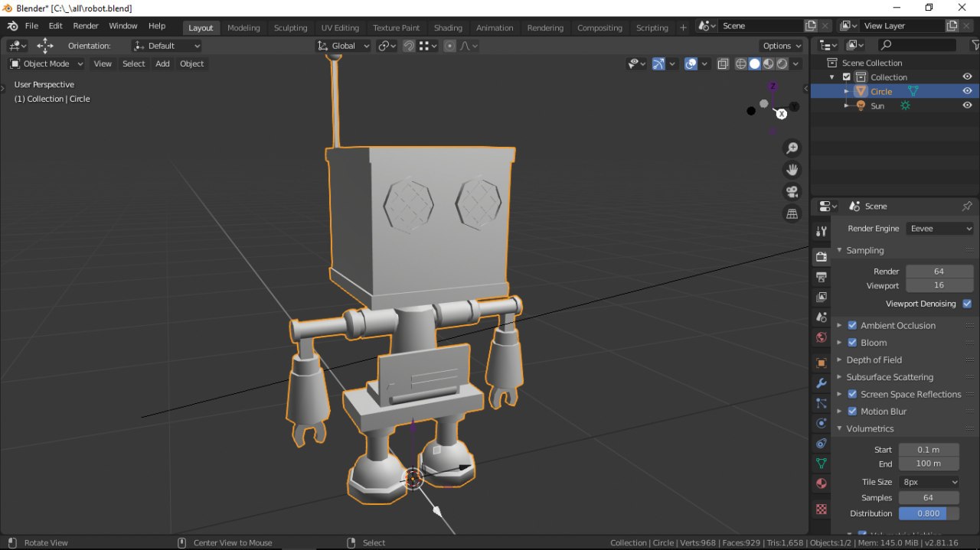The height and width of the screenshot is (550, 980).
Task: Open Active Tool settings tab
Action: [822, 231]
